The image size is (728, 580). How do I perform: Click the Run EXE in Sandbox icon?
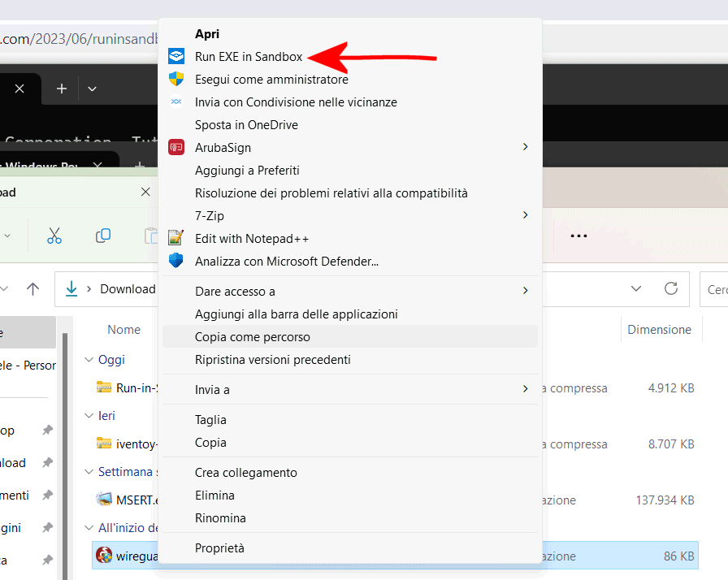(176, 56)
